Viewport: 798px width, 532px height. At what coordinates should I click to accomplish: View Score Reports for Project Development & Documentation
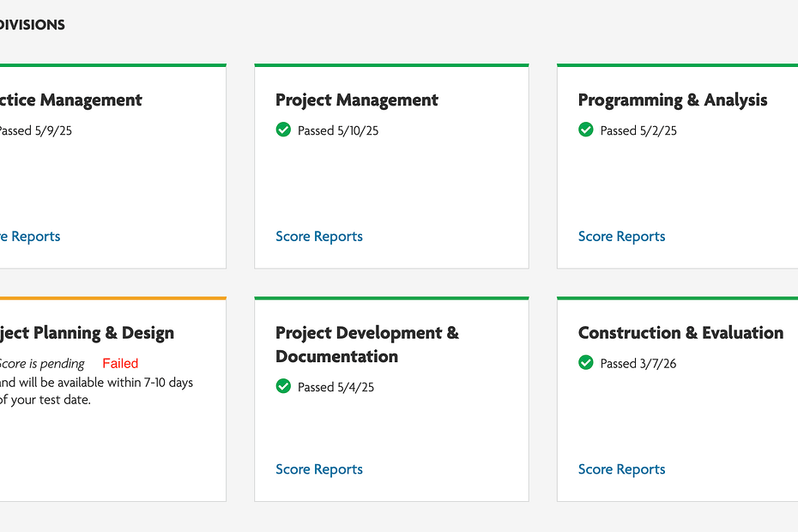tap(319, 469)
